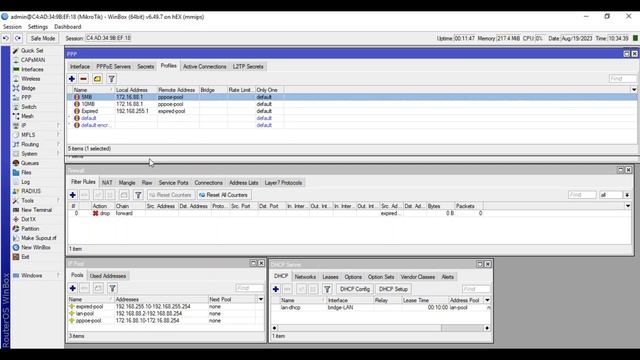Open CAPsMAN in sidebar
640x360 pixels.
click(x=33, y=60)
